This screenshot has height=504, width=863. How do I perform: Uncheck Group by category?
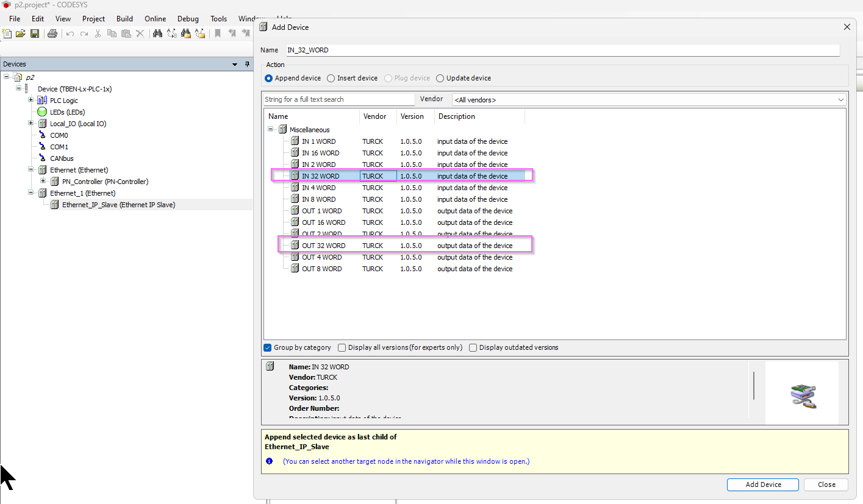click(267, 347)
